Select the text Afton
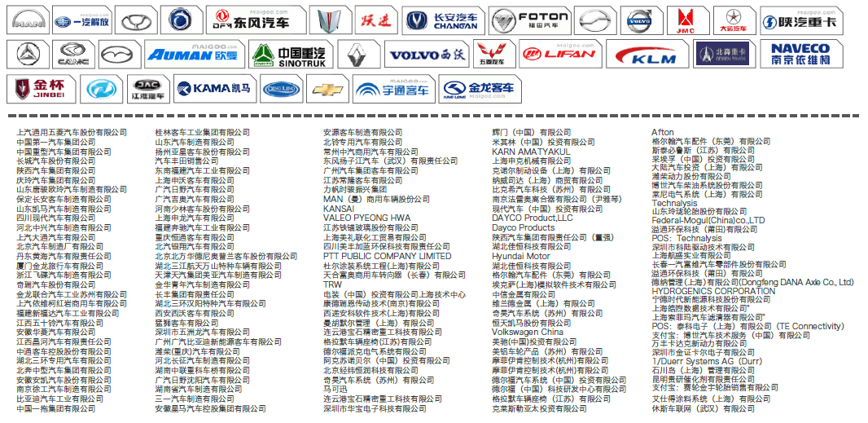Screen dimensions: 868x423 tap(663, 133)
